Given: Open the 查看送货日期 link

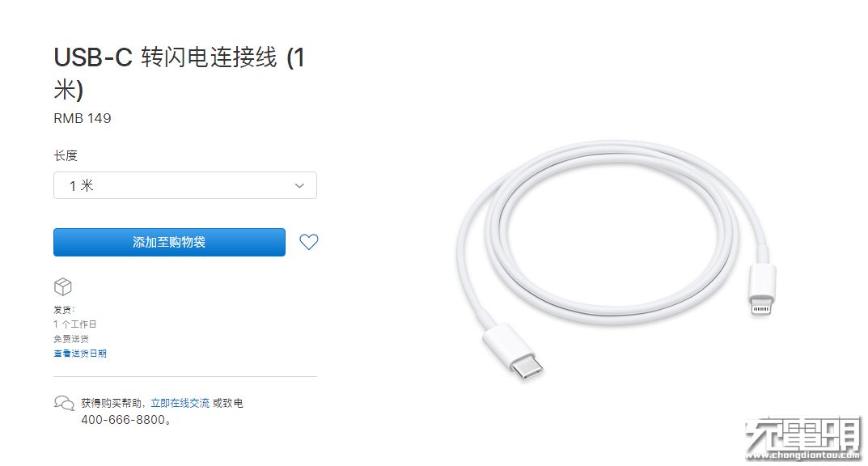Looking at the screenshot, I should [80, 353].
